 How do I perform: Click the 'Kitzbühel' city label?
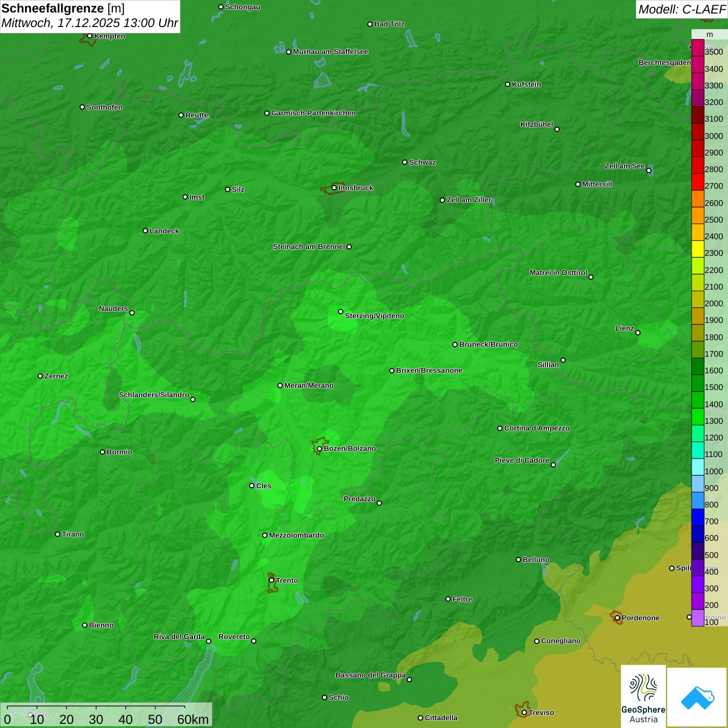point(537,124)
